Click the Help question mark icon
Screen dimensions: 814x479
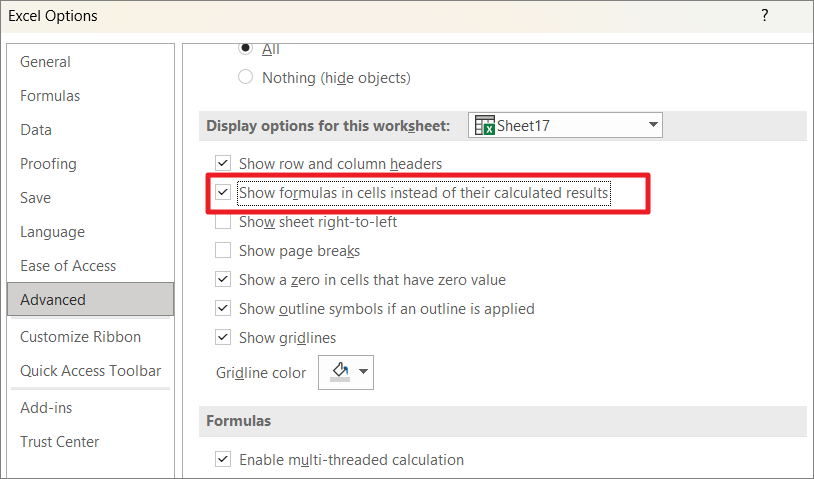point(765,16)
